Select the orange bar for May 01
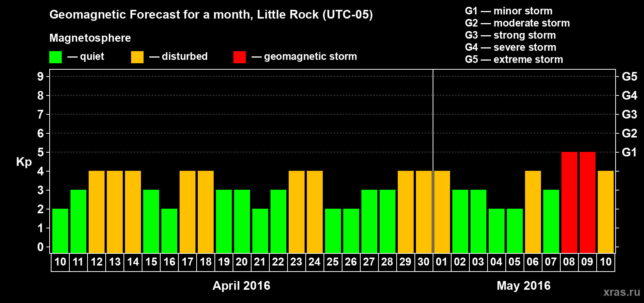Image resolution: width=644 pixels, height=303 pixels. point(442,212)
